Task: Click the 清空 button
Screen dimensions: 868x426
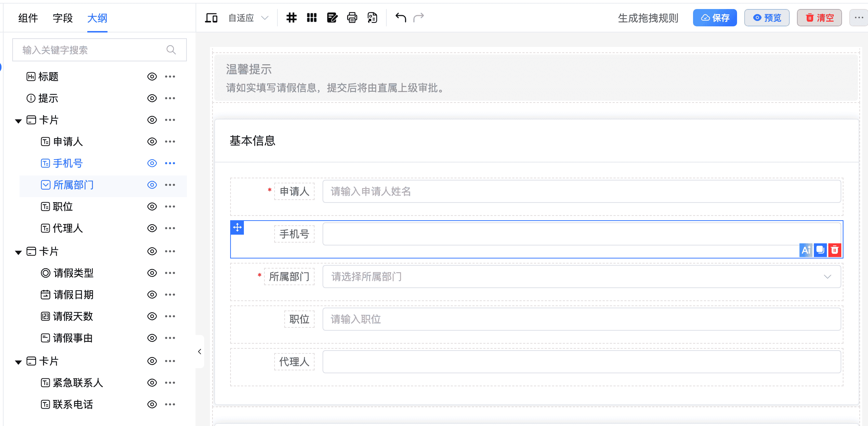Action: pos(819,18)
